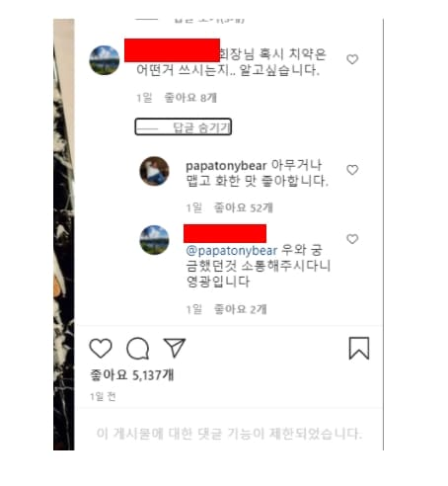Open the top commenter's landscape avatar

pos(105,60)
